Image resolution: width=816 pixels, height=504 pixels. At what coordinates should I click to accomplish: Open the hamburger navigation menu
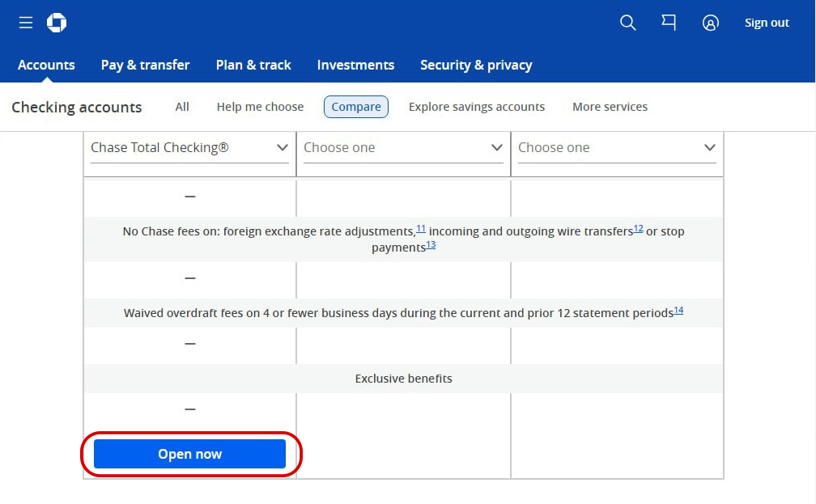(26, 23)
